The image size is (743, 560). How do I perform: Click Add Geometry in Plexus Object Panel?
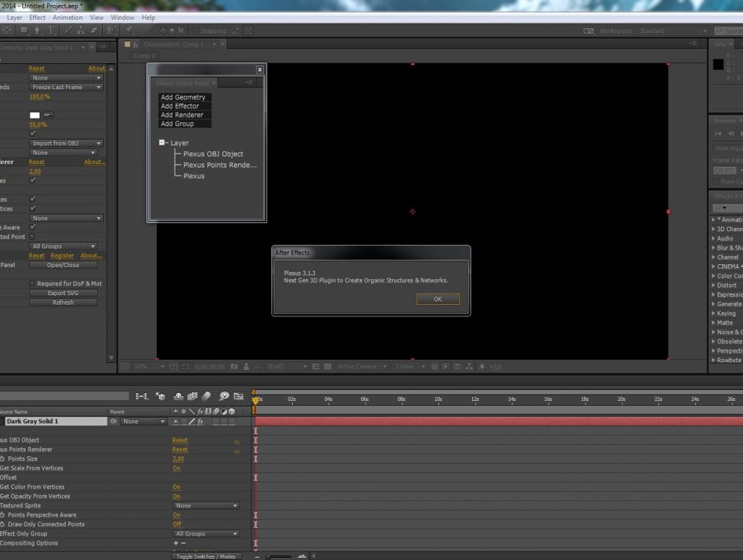183,97
